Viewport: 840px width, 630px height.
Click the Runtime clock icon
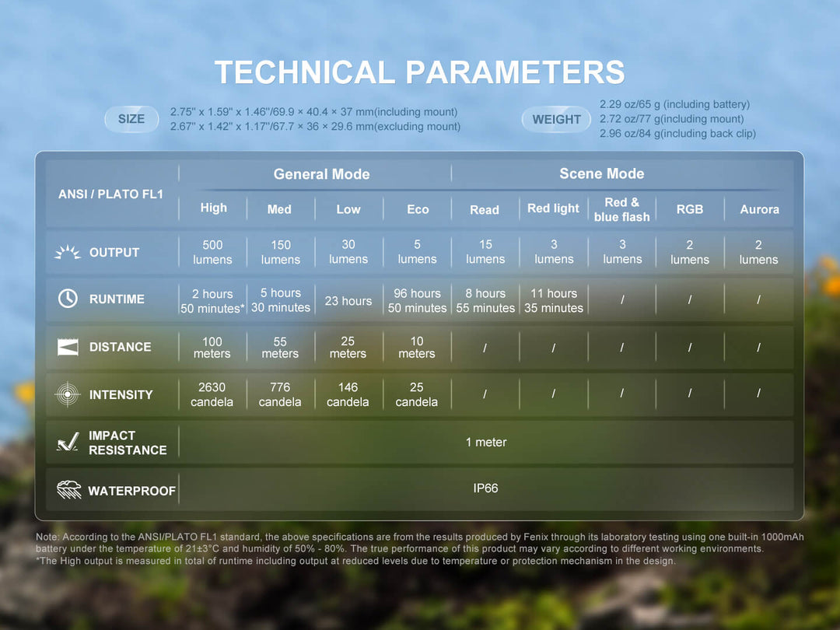pos(67,299)
